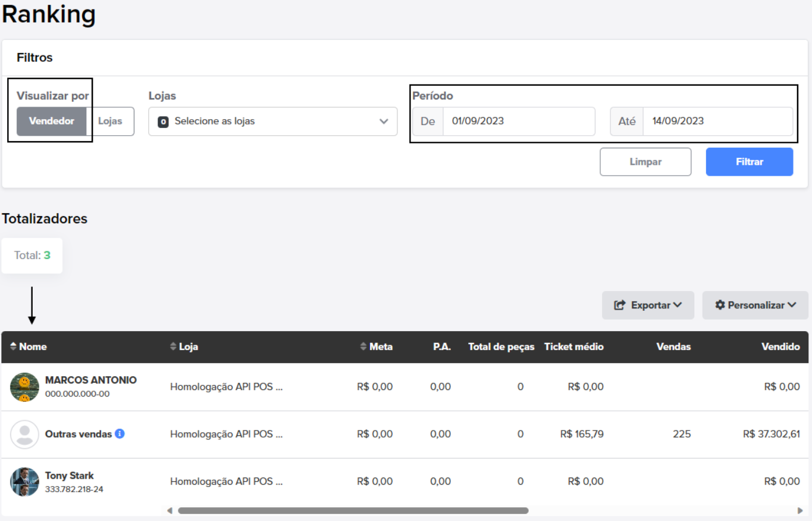The image size is (812, 521).
Task: Click the Vendas column header
Action: pos(673,347)
